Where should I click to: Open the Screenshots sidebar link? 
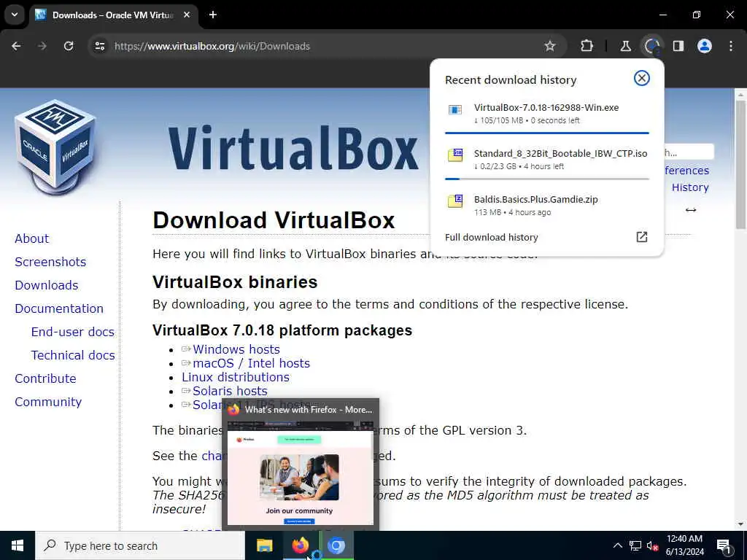pos(50,262)
